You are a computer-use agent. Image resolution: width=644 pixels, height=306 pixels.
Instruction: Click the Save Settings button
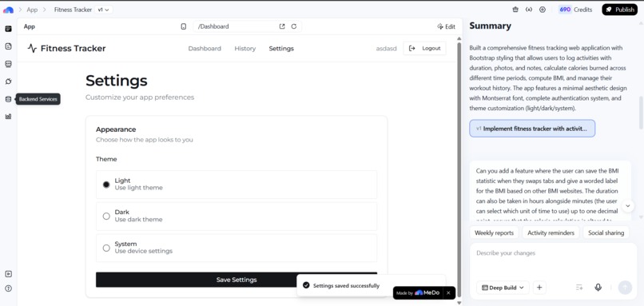coord(237,280)
